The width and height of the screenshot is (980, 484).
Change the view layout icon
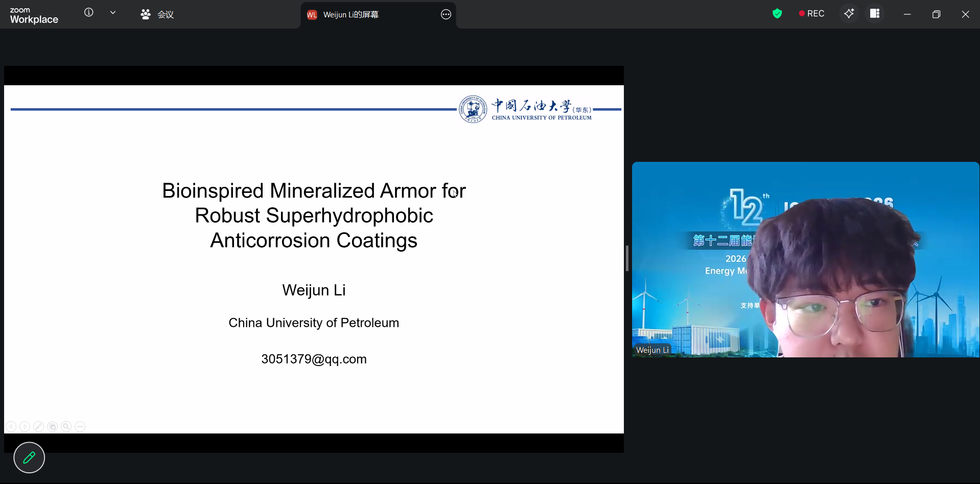[x=875, y=14]
